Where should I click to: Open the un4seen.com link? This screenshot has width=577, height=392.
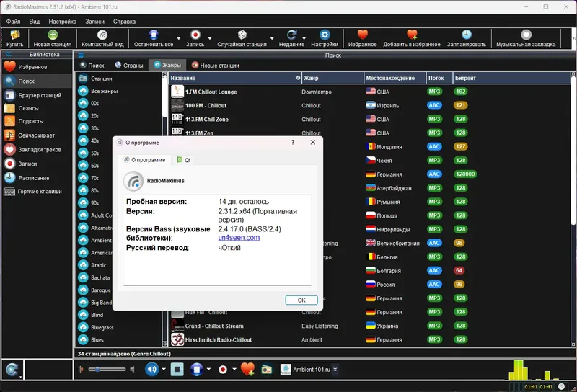pos(239,238)
